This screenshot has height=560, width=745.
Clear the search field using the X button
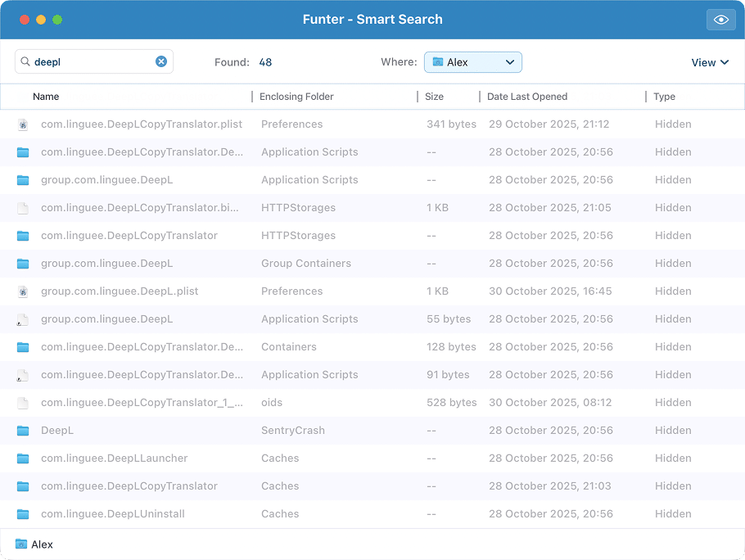161,61
